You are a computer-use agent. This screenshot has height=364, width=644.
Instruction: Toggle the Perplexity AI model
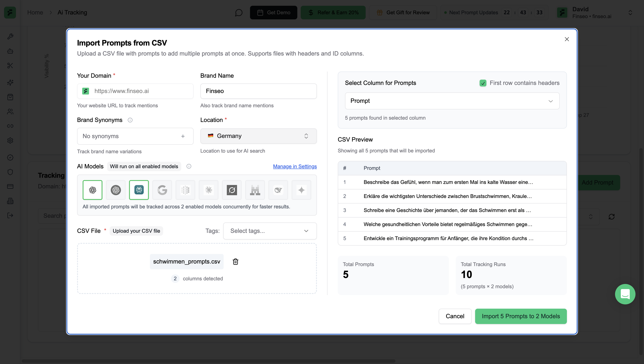[139, 190]
